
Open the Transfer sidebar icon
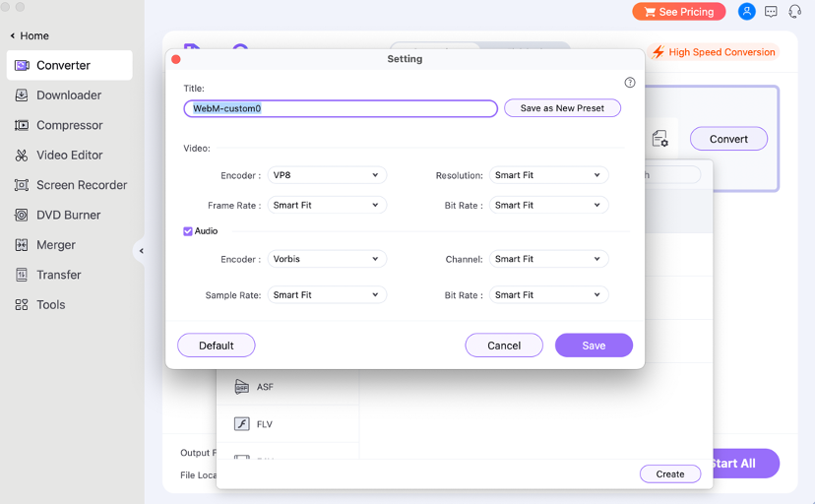tap(22, 275)
